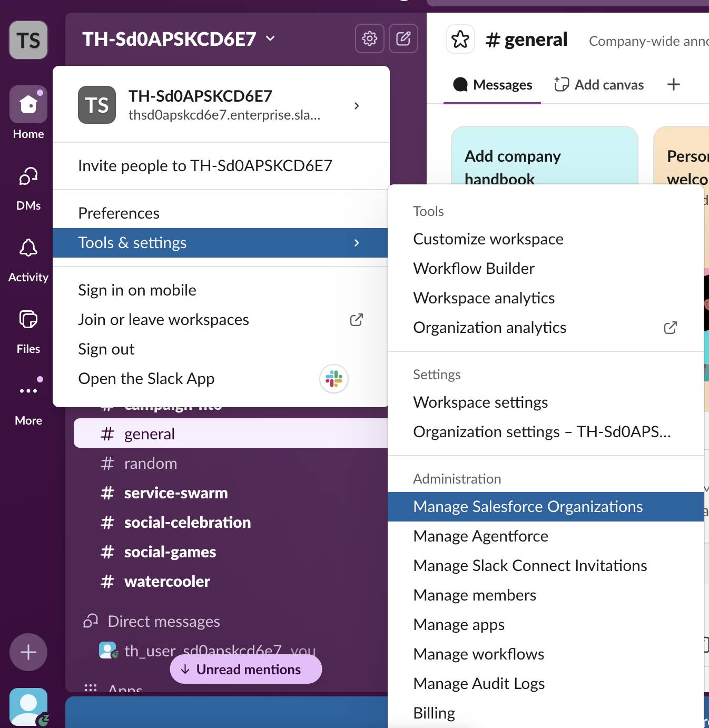Image resolution: width=709 pixels, height=728 pixels.
Task: Select Manage members
Action: pyautogui.click(x=546, y=595)
